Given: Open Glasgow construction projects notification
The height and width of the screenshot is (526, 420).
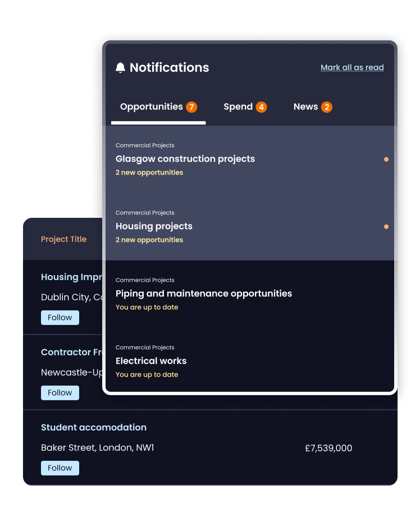Looking at the screenshot, I should 250,159.
